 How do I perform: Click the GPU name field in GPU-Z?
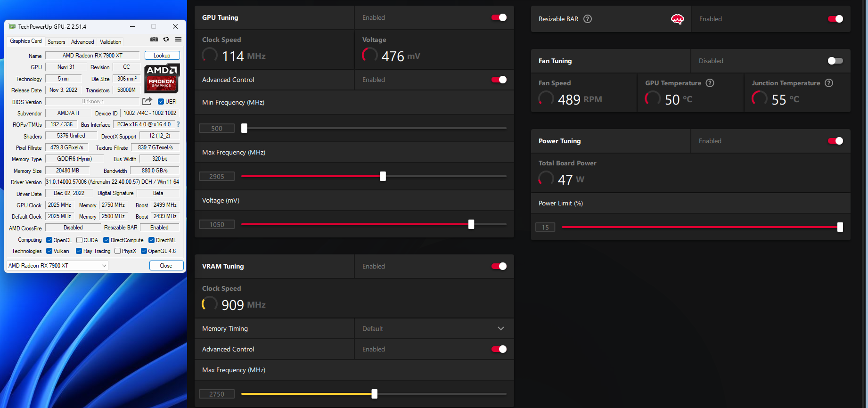(92, 56)
